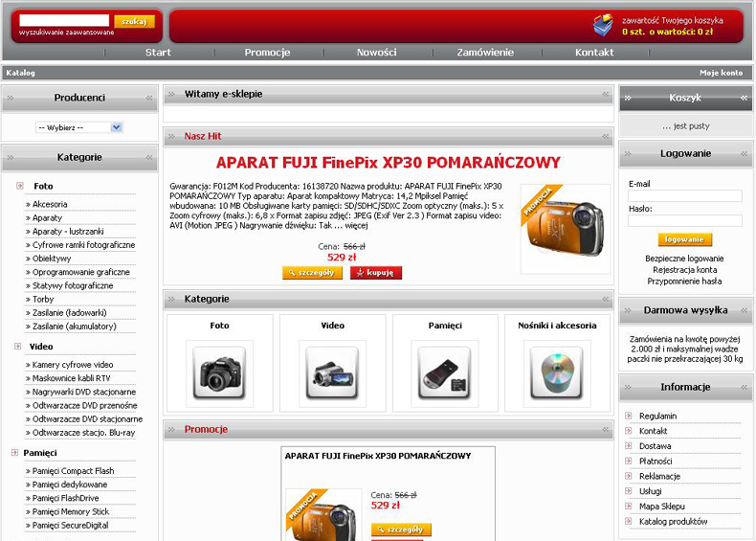Viewport: 756px width, 541px height.
Task: Click the Fuji camera image in Promocje box
Action: (x=323, y=515)
